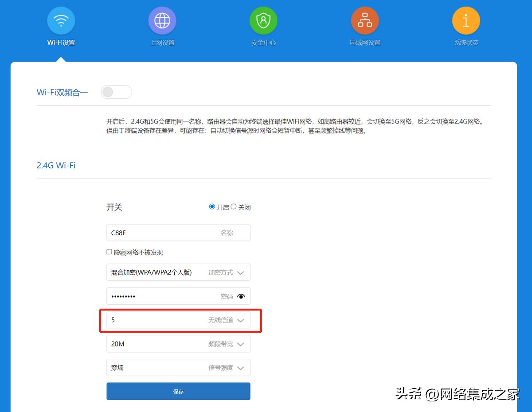
Task: Toggle the Wi-Fi双频合一 switch
Action: (x=117, y=92)
